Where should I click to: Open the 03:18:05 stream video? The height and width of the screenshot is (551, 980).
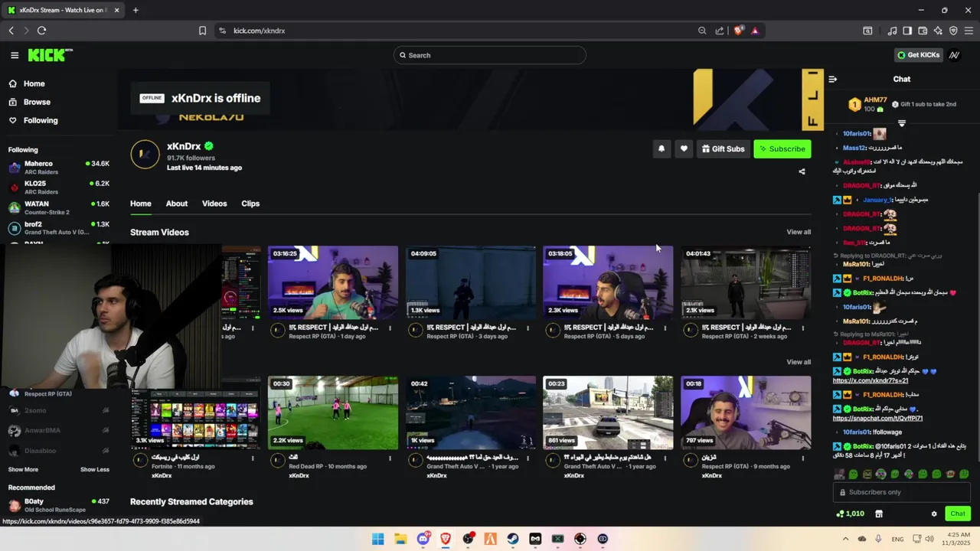(608, 282)
